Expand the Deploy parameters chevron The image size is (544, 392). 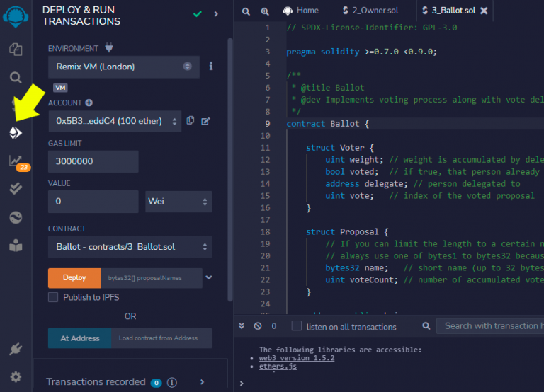coord(208,278)
